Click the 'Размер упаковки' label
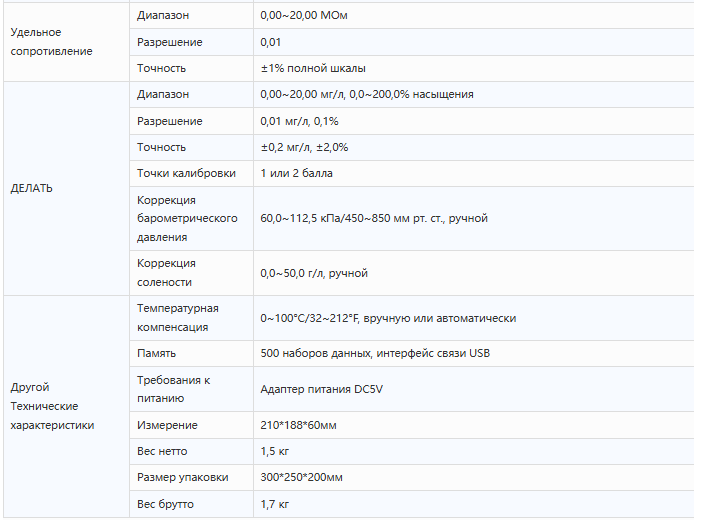 (182, 478)
